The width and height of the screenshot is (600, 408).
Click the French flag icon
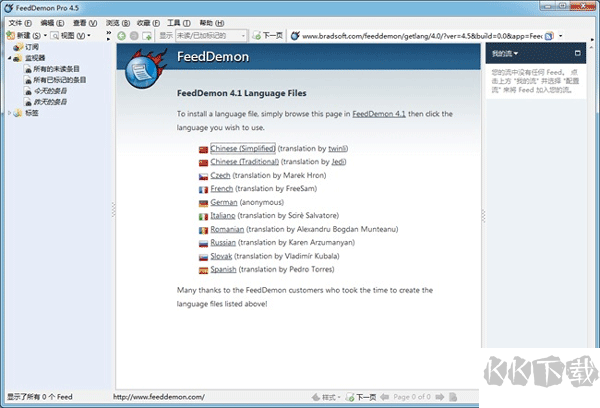pyautogui.click(x=203, y=190)
